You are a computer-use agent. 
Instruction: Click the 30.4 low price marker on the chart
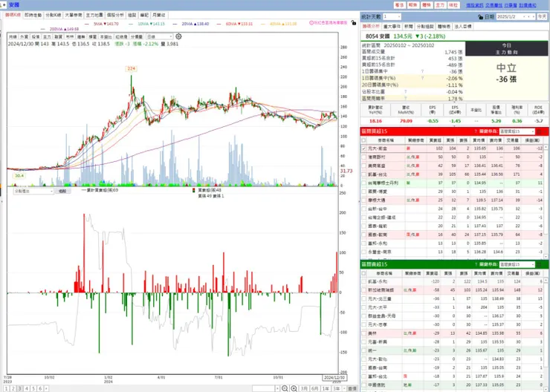[x=19, y=175]
